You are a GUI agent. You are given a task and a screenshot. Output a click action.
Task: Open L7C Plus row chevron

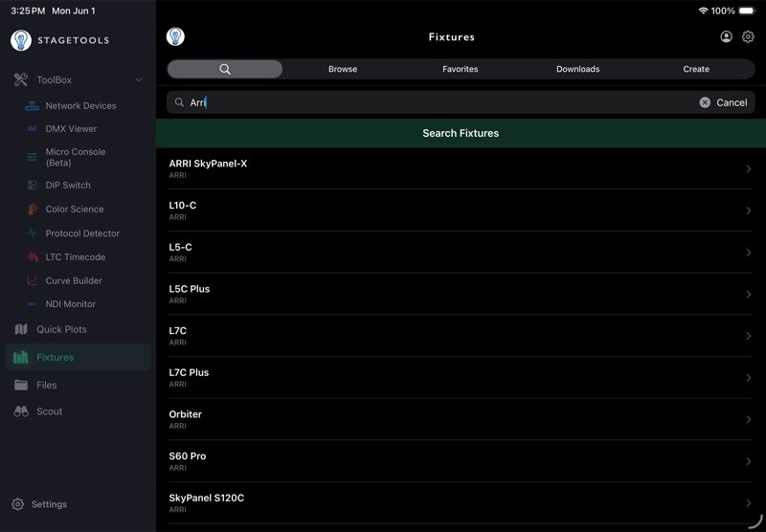[x=749, y=378]
